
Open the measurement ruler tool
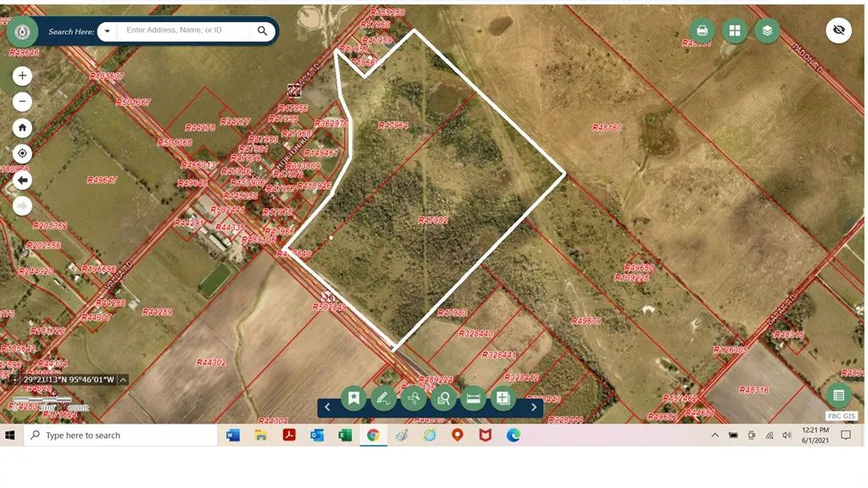click(x=474, y=397)
